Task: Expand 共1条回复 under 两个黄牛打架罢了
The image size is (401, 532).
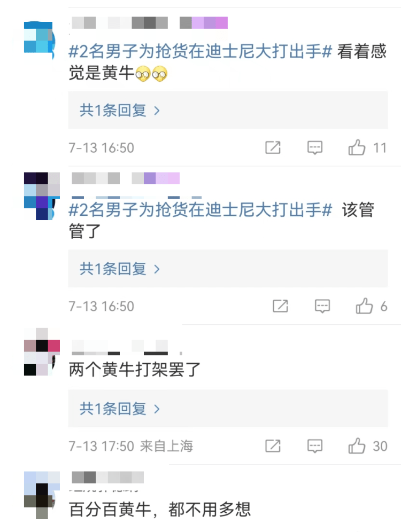Action: tap(228, 408)
